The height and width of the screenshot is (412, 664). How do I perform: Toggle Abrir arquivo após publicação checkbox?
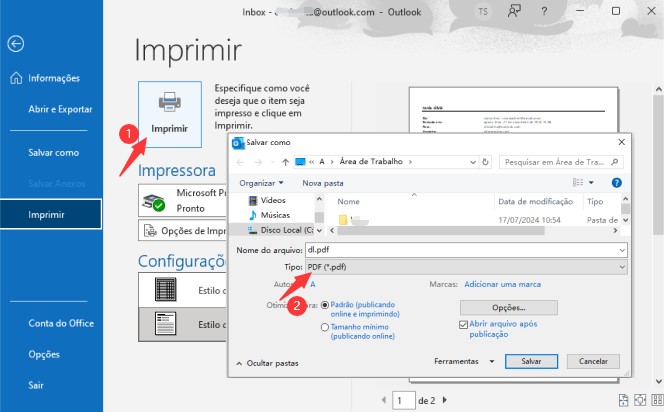[463, 325]
